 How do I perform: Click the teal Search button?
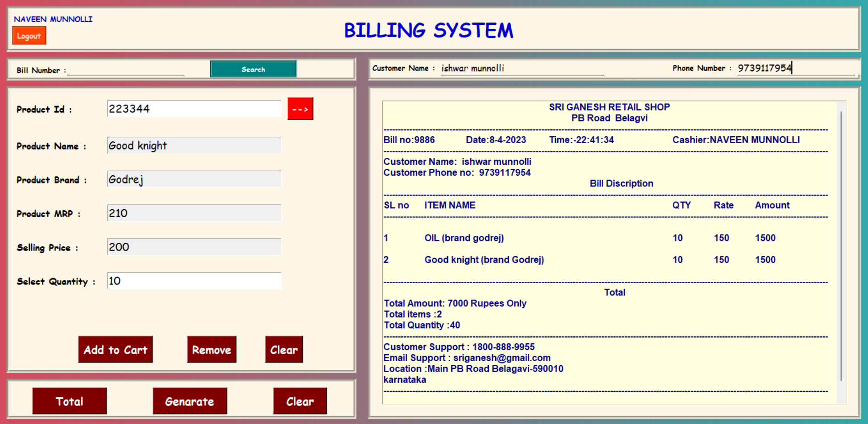click(253, 69)
